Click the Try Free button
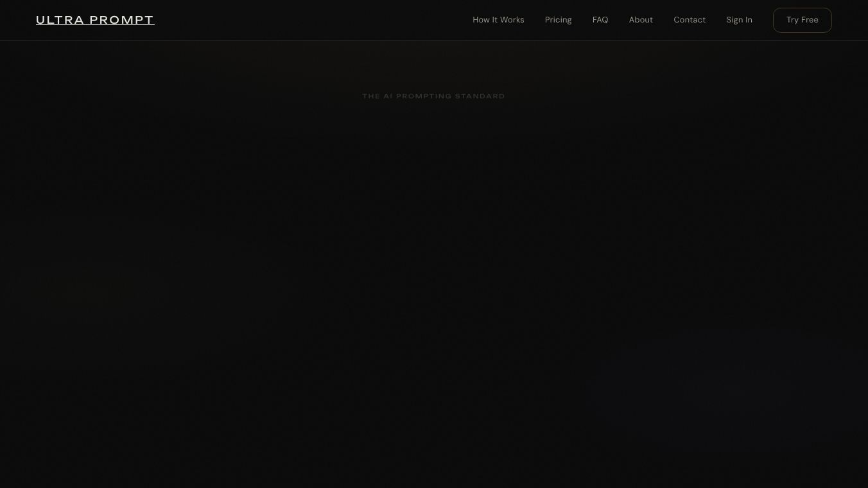This screenshot has width=868, height=488. coord(803,20)
